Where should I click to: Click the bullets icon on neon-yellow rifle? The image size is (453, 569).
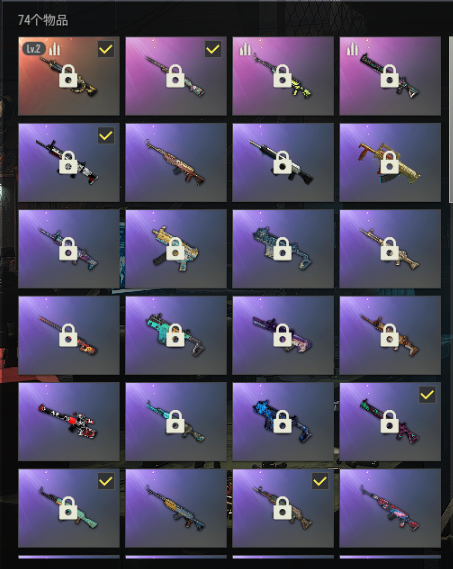tap(246, 49)
